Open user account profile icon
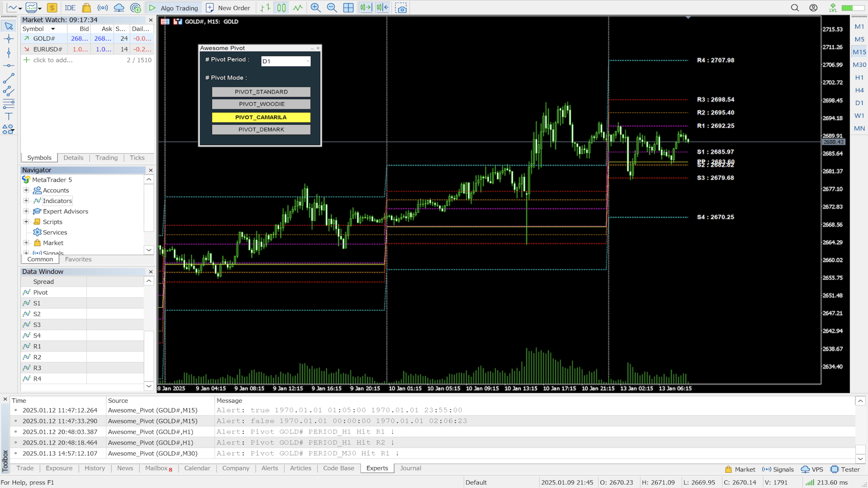 (813, 8)
